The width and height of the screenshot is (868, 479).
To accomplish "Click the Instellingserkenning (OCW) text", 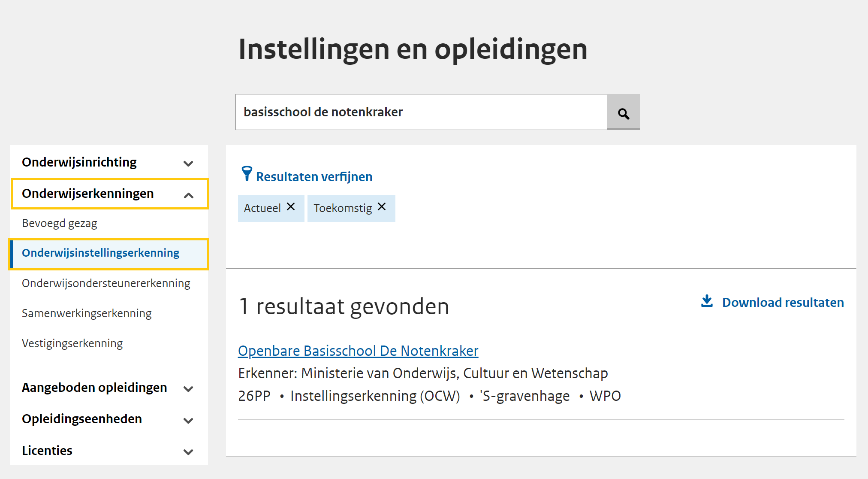I will 375,396.
